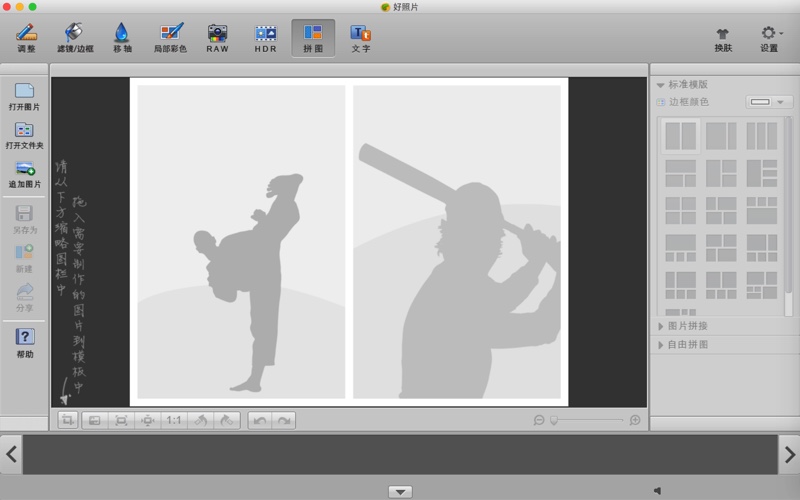Choose template with tall left, three stacked right

click(762, 173)
